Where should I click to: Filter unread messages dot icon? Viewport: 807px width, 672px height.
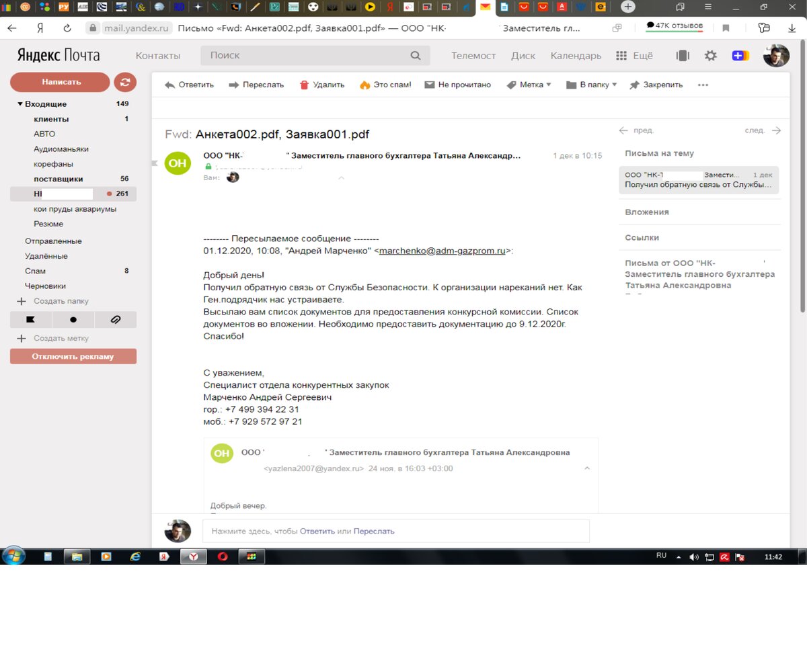pos(73,320)
